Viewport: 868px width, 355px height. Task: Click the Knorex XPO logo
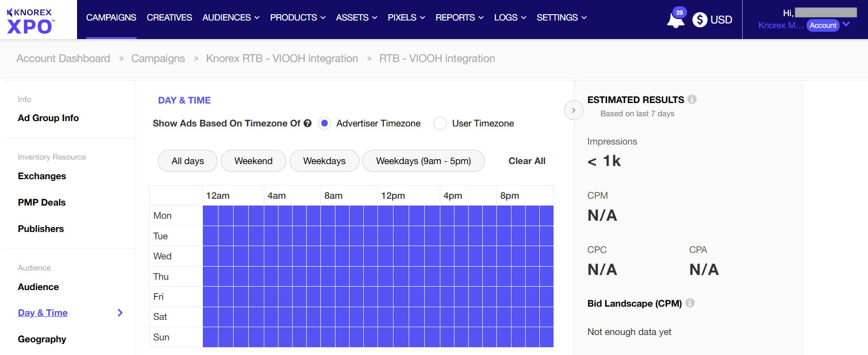[31, 21]
